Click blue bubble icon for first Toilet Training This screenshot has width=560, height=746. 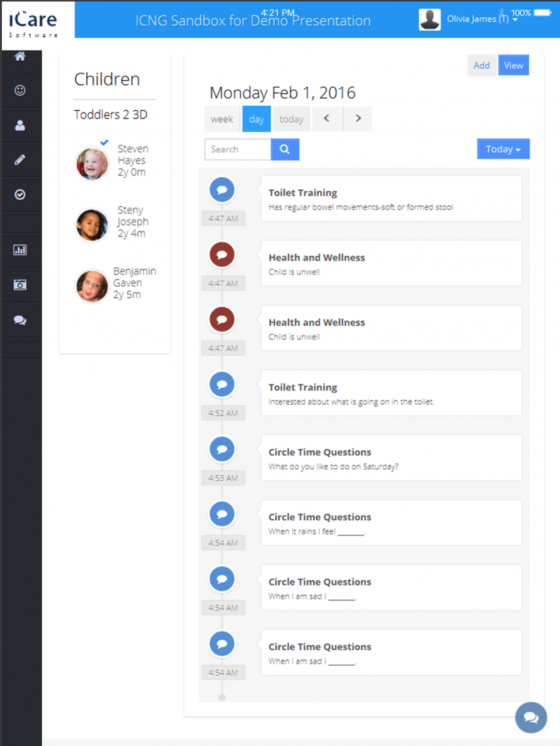click(222, 189)
